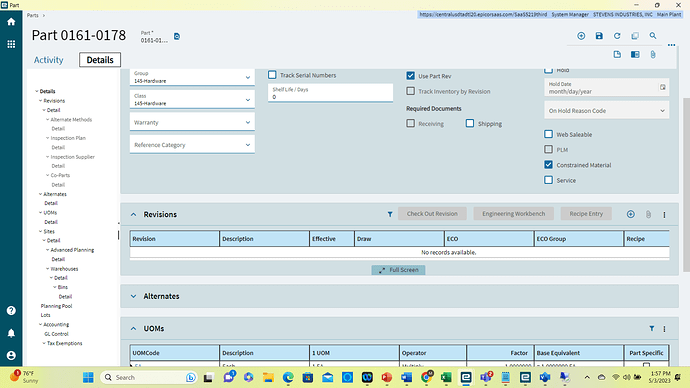This screenshot has width=690, height=388.
Task: Toggle the Web Saleable checkbox
Action: click(548, 134)
